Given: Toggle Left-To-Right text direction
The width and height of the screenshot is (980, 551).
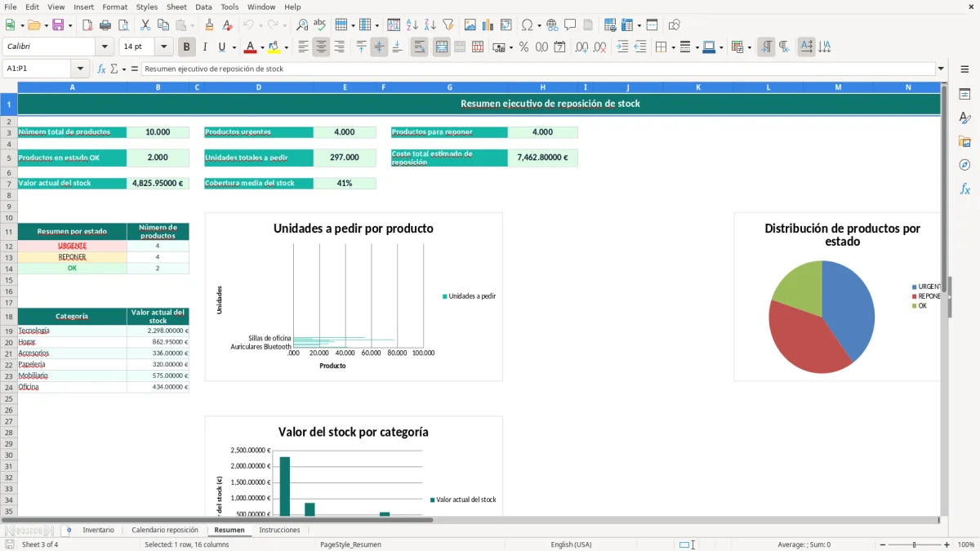Looking at the screenshot, I should tap(766, 47).
